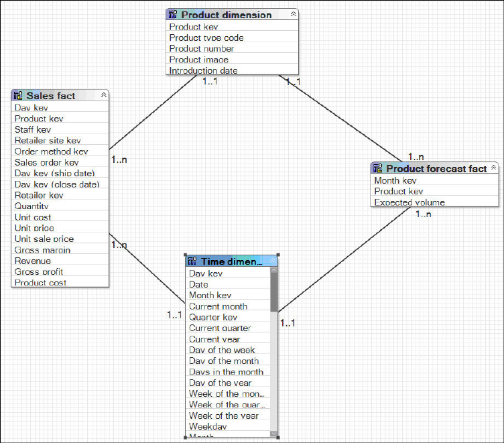Screen dimensions: 504x443
Task: Select Unit sale price item
Action: pyautogui.click(x=60, y=239)
